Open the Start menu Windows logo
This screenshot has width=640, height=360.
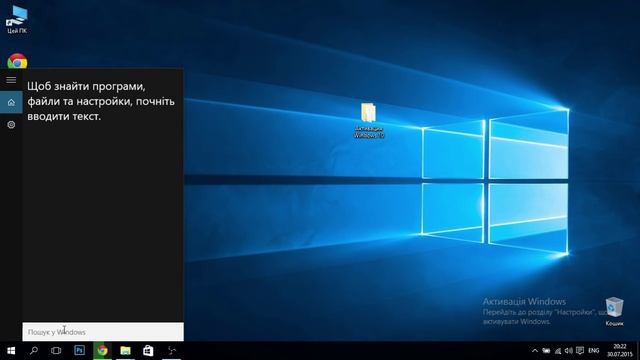pyautogui.click(x=11, y=351)
